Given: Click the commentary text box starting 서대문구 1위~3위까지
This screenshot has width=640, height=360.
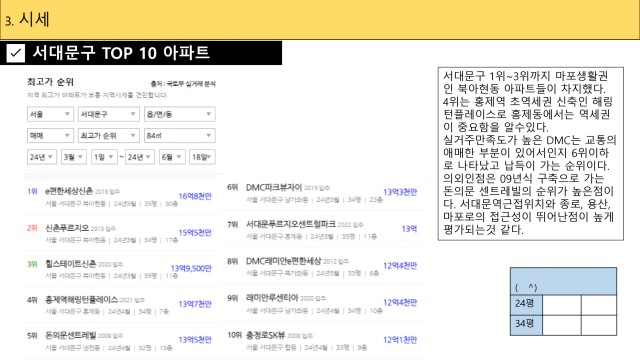Looking at the screenshot, I should pyautogui.click(x=531, y=153).
